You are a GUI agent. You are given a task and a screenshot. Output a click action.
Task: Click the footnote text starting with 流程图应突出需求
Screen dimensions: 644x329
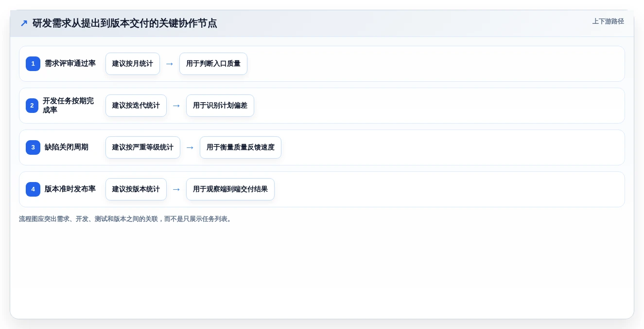click(x=126, y=219)
